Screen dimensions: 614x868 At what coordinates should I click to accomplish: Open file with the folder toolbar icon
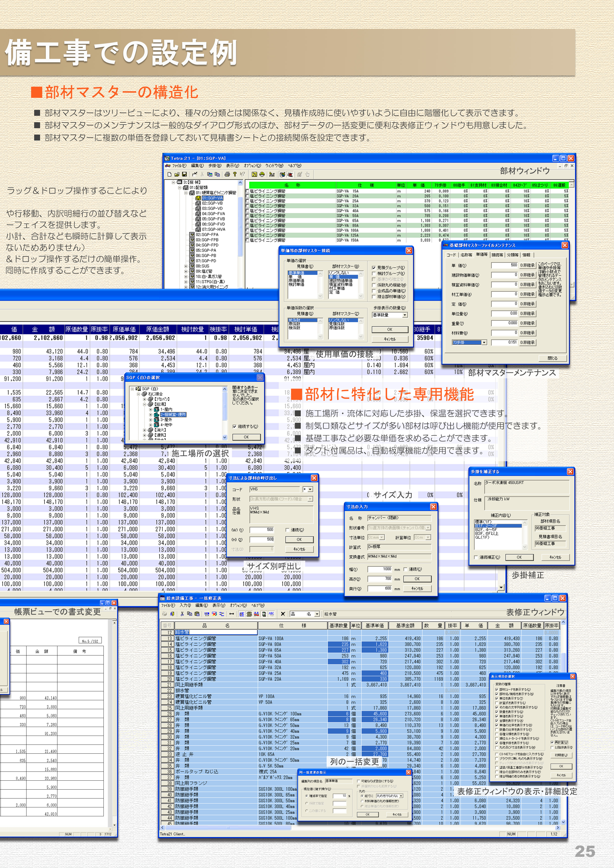(177, 174)
